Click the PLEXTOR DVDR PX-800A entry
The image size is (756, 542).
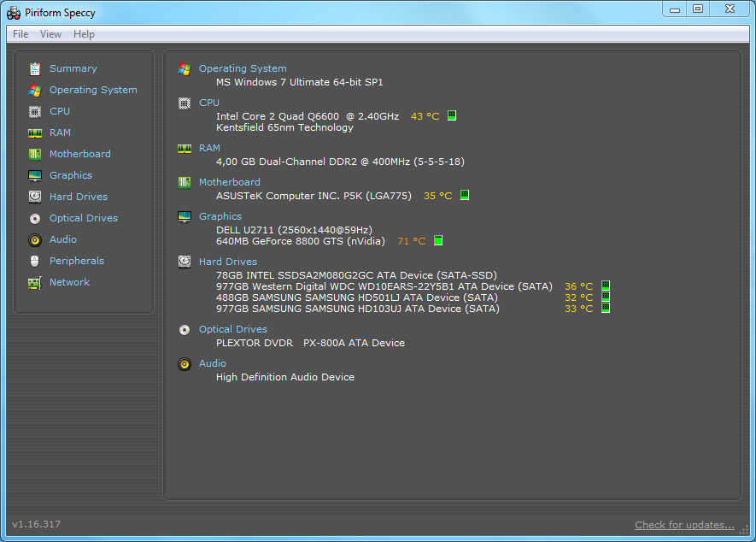[x=310, y=343]
